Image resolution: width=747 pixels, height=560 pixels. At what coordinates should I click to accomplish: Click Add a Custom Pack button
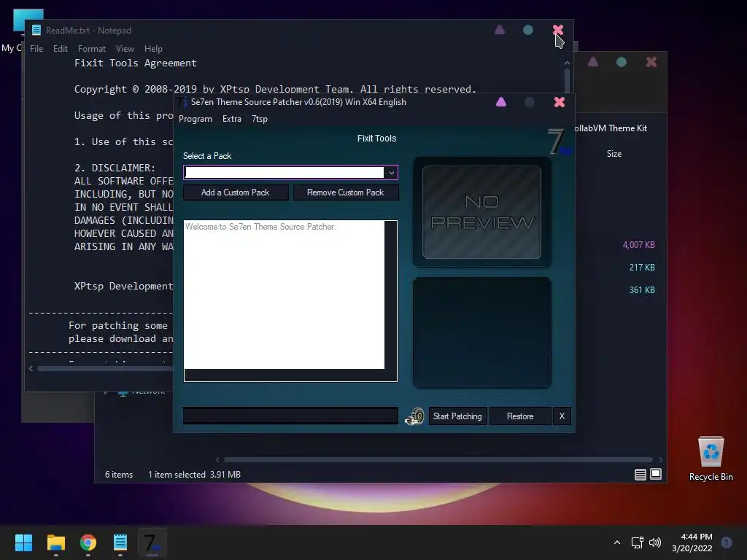pos(236,192)
